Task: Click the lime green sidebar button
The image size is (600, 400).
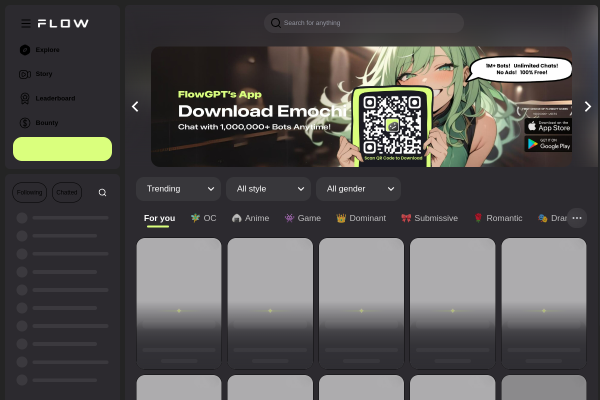Action: click(x=62, y=149)
